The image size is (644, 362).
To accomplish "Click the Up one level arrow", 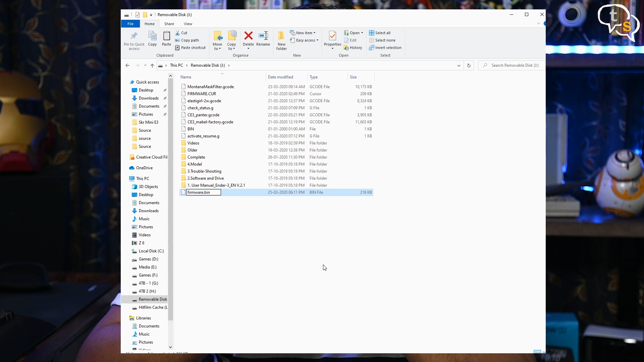I will click(x=152, y=65).
